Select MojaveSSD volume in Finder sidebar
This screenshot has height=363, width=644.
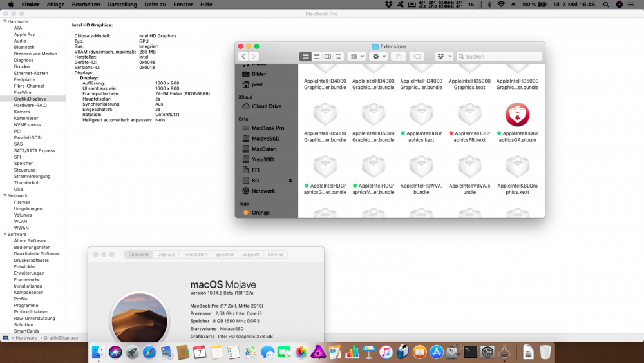(267, 139)
